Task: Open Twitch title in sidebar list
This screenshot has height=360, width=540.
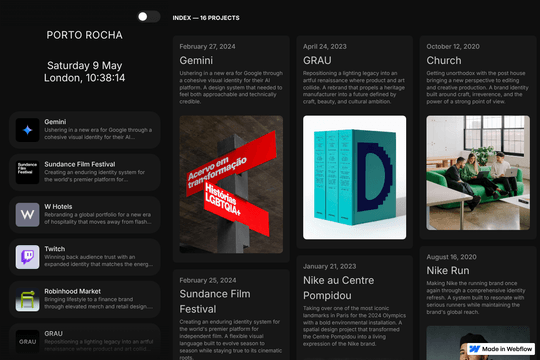Action: coord(54,249)
